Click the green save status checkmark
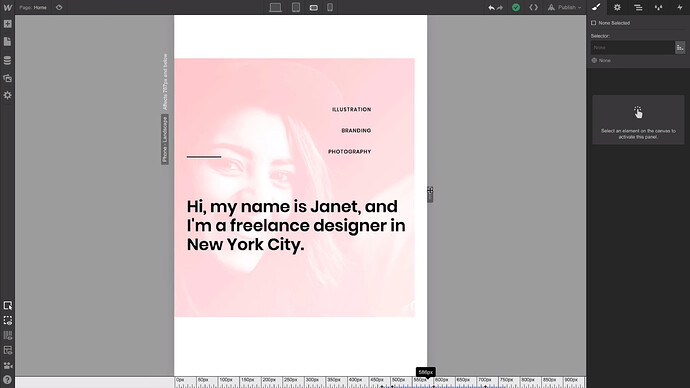 click(x=516, y=7)
